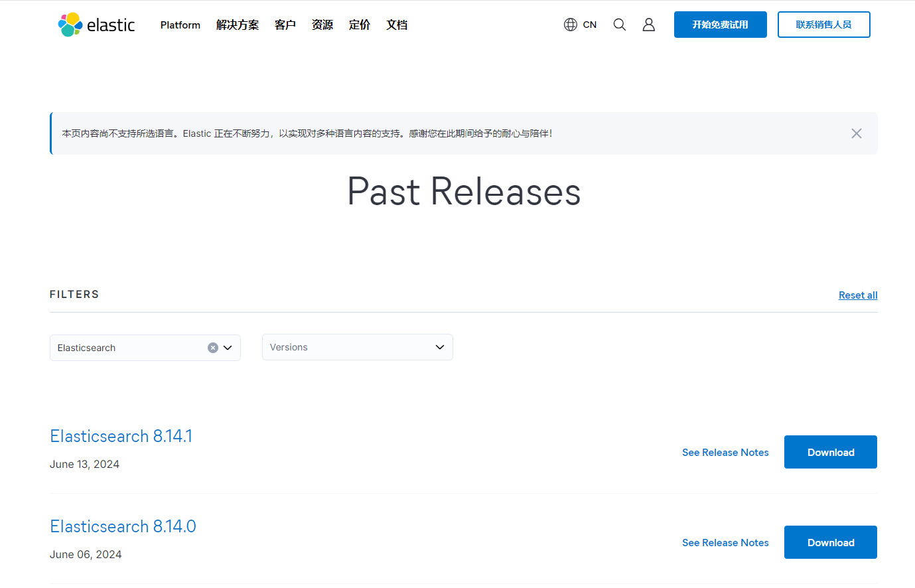Click the 联系销售人员 button
The image size is (915, 588).
point(824,25)
